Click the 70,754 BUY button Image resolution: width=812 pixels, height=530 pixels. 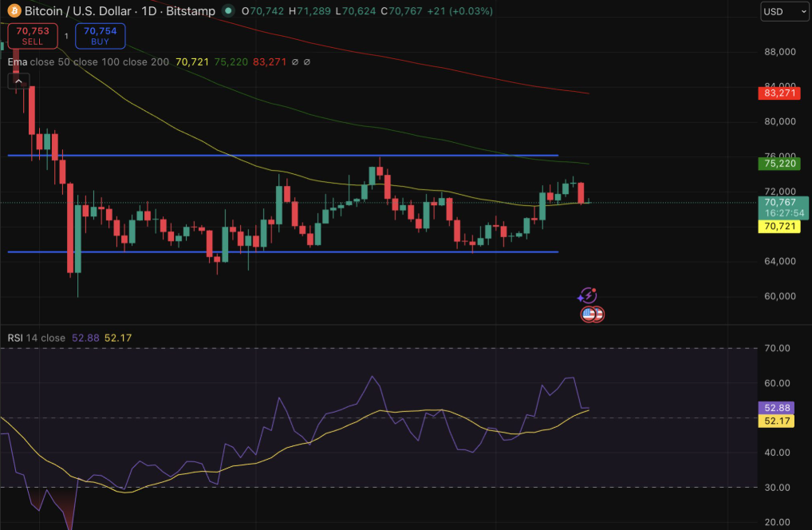pyautogui.click(x=100, y=36)
